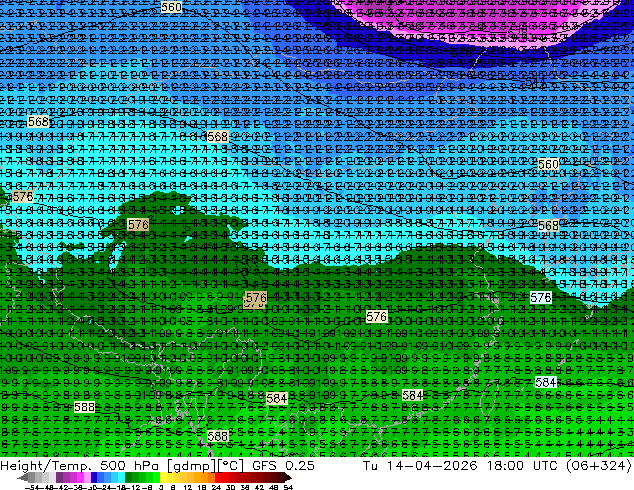Pick the darkest green legend swatch
Image resolution: width=634 pixels, height=490 pixels.
pyautogui.click(x=129, y=477)
